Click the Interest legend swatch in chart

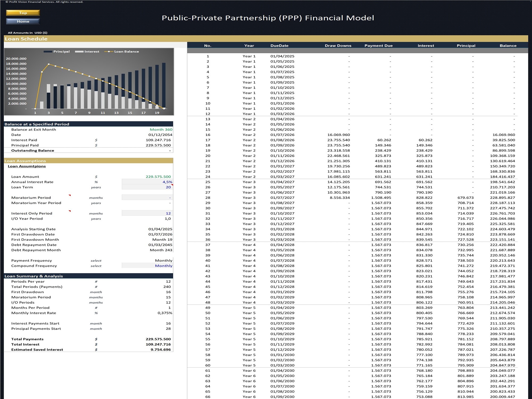pos(79,52)
